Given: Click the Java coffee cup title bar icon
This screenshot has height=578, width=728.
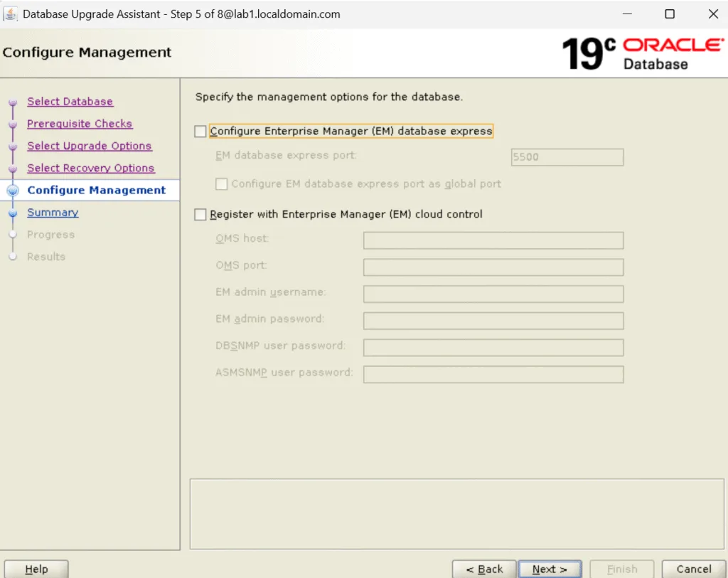Looking at the screenshot, I should pyautogui.click(x=11, y=14).
